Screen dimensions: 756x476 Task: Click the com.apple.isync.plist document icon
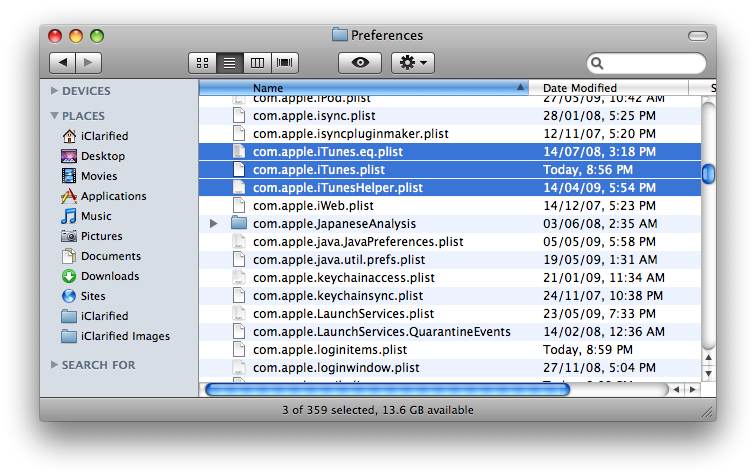tap(239, 116)
